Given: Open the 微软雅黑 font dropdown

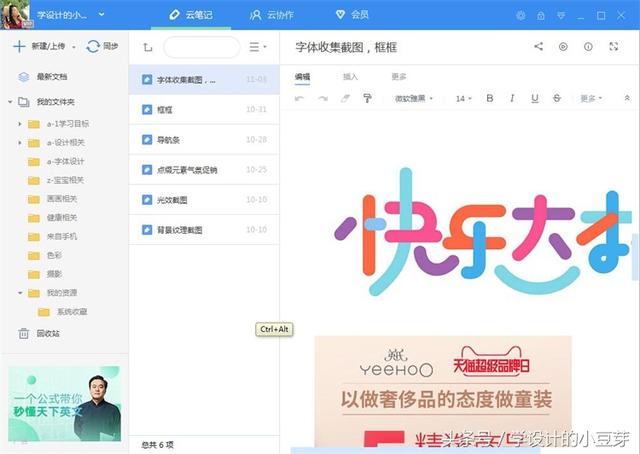Looking at the screenshot, I should tap(413, 98).
